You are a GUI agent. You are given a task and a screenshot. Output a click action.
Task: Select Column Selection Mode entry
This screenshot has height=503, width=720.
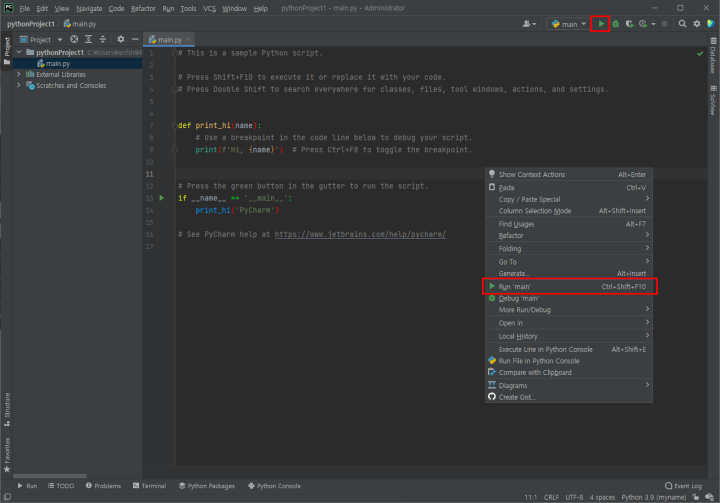[569, 211]
